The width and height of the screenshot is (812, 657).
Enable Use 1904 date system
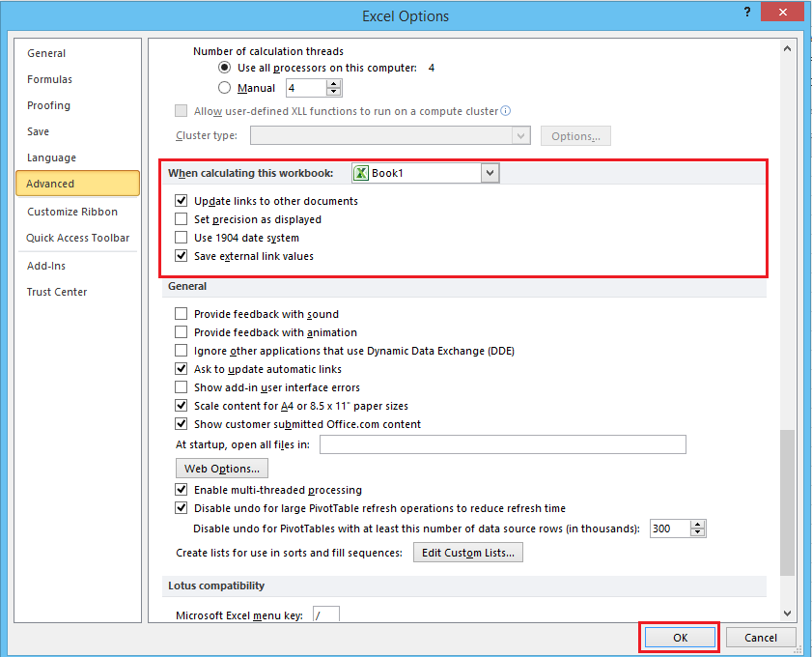[x=181, y=238]
